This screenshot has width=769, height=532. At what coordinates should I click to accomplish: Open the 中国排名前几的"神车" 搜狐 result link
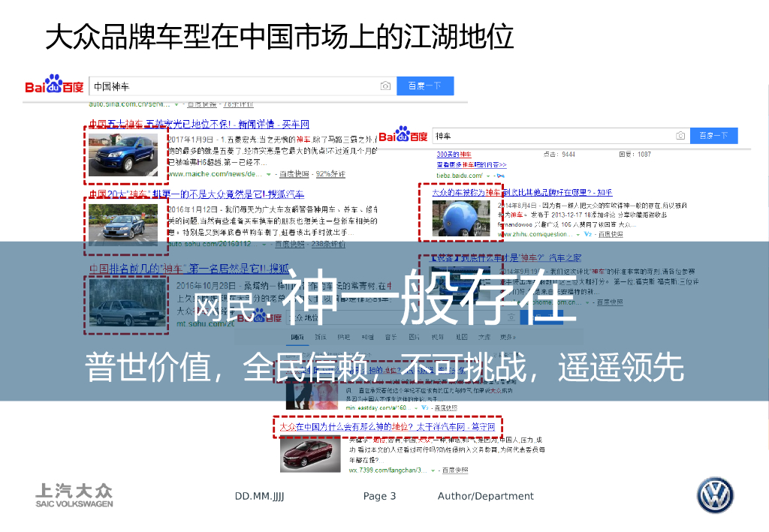pyautogui.click(x=189, y=269)
